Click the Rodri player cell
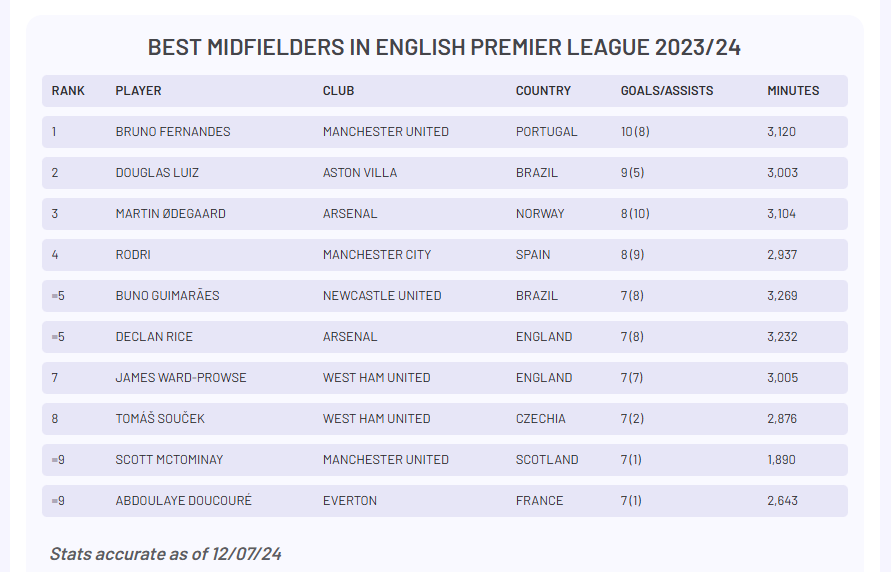This screenshot has height=572, width=891. coord(133,254)
